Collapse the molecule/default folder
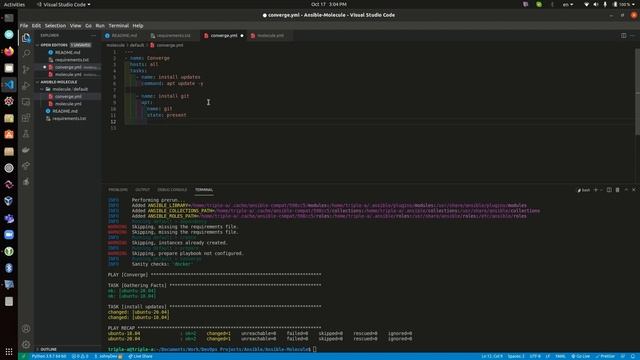 pos(42,89)
